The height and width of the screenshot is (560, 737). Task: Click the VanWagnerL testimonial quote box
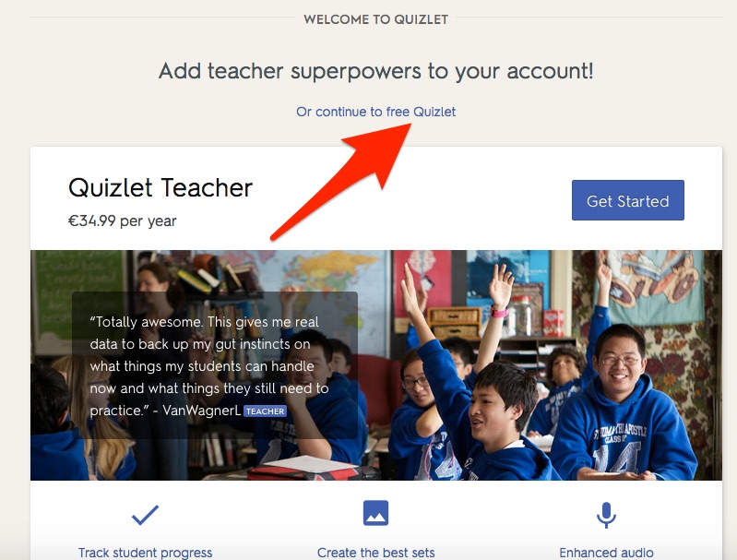[x=215, y=365]
